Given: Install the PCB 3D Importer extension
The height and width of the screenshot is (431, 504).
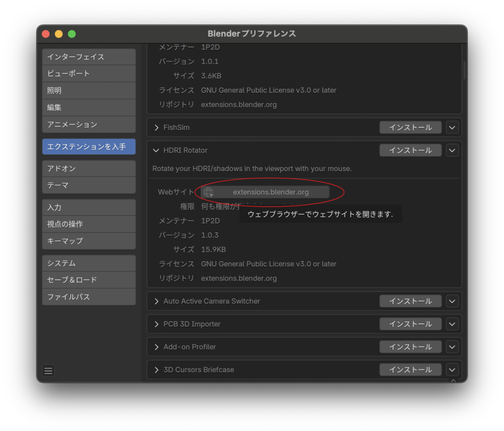Looking at the screenshot, I should point(410,324).
